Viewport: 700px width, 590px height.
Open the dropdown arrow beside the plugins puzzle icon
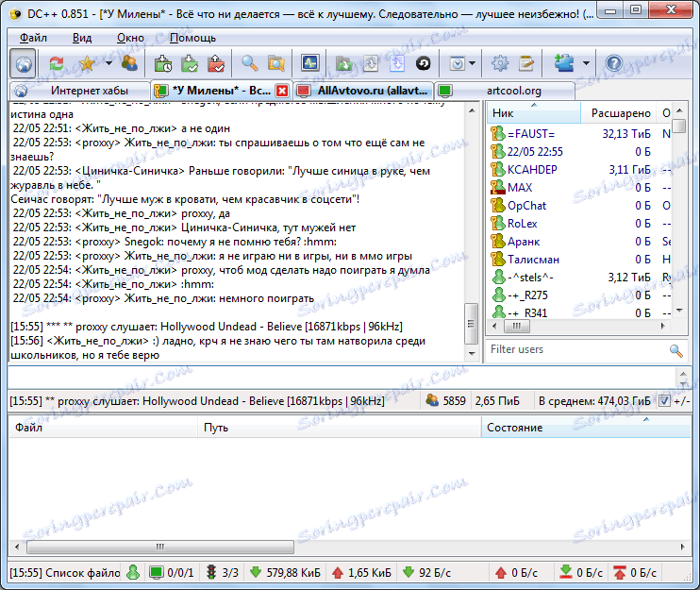point(587,63)
